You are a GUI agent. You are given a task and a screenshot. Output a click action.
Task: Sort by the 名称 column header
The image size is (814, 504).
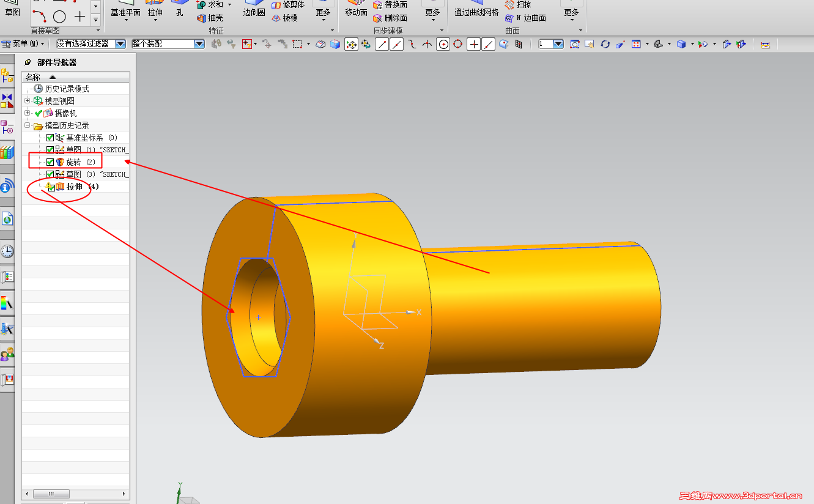tap(75, 77)
